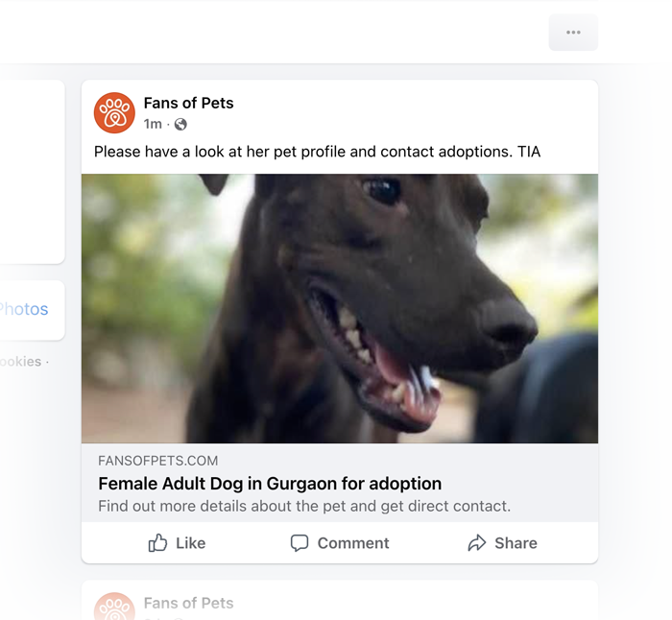This screenshot has width=672, height=620.
Task: Click the post caption text about adoptions
Action: click(x=317, y=152)
